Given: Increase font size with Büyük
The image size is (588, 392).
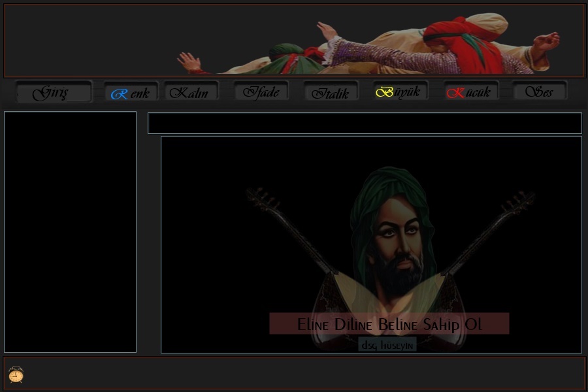Looking at the screenshot, I should 400,92.
